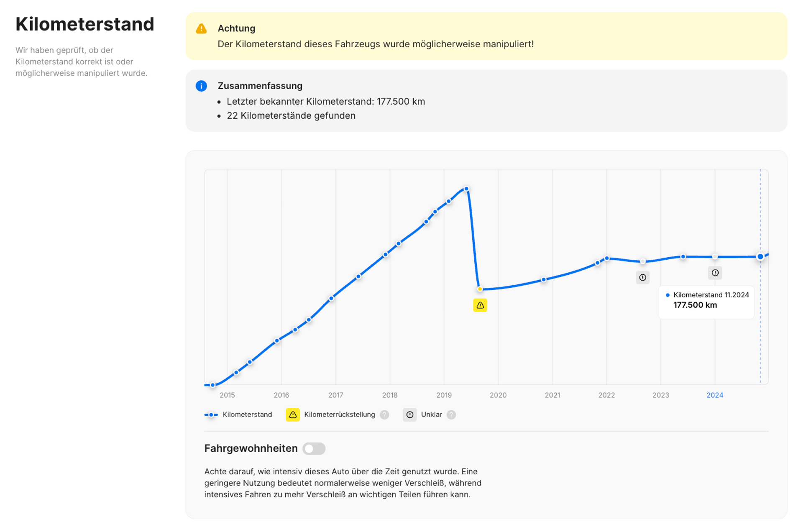Toggle the Fahrgewohnheiten switch
The width and height of the screenshot is (803, 532).
click(314, 448)
